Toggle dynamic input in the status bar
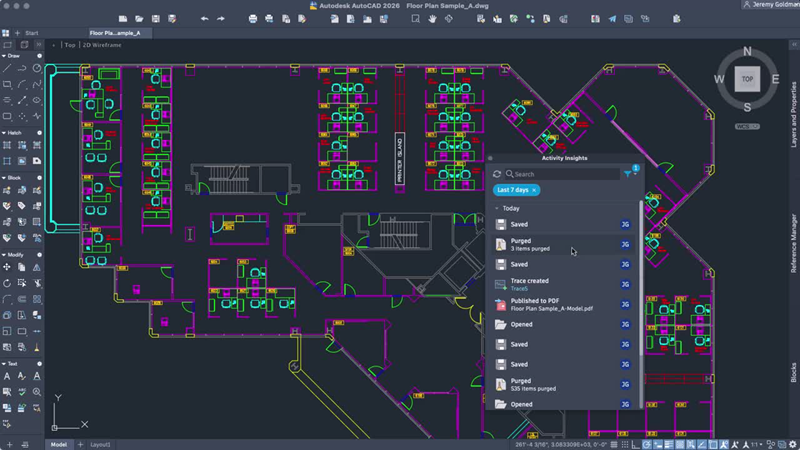Viewport: 800px width, 450px height. click(x=658, y=444)
